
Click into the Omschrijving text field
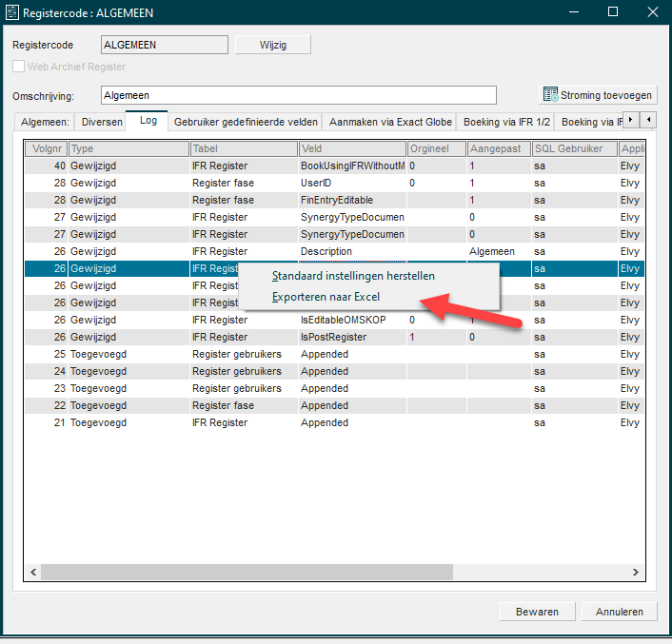299,95
